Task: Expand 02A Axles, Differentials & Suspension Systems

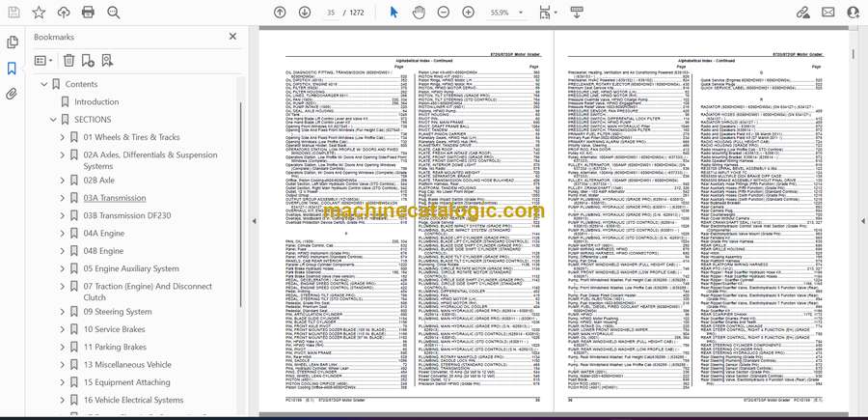Action: 62,155
